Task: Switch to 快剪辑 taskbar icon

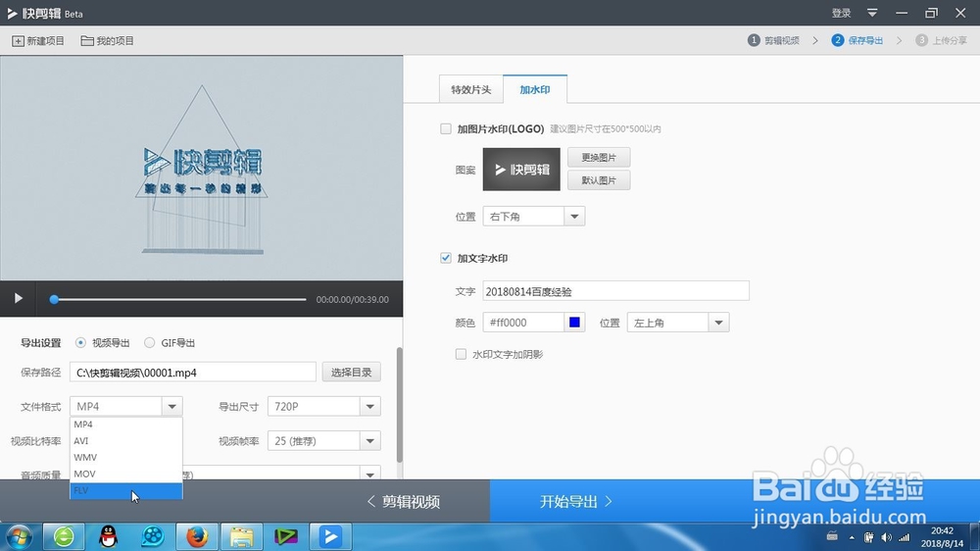Action: tap(330, 536)
